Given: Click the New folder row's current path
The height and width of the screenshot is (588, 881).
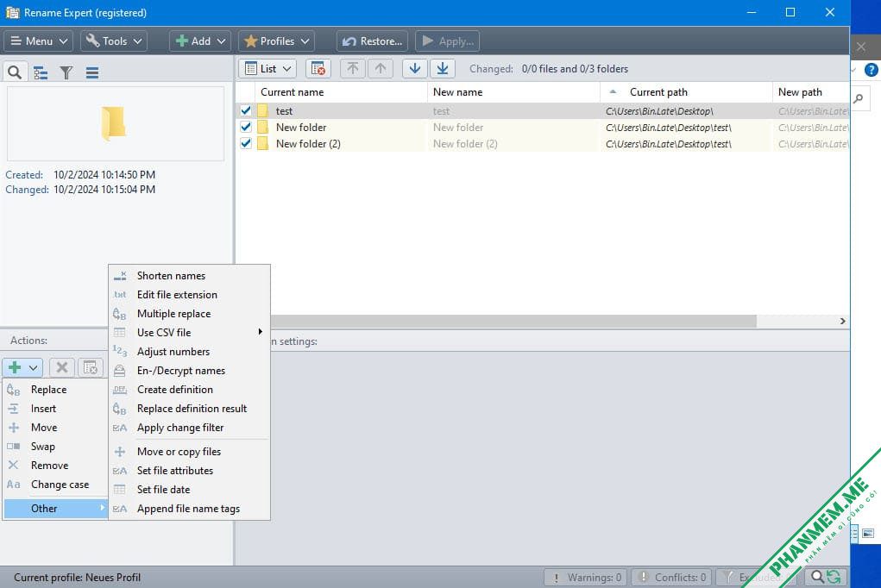Looking at the screenshot, I should [x=668, y=128].
